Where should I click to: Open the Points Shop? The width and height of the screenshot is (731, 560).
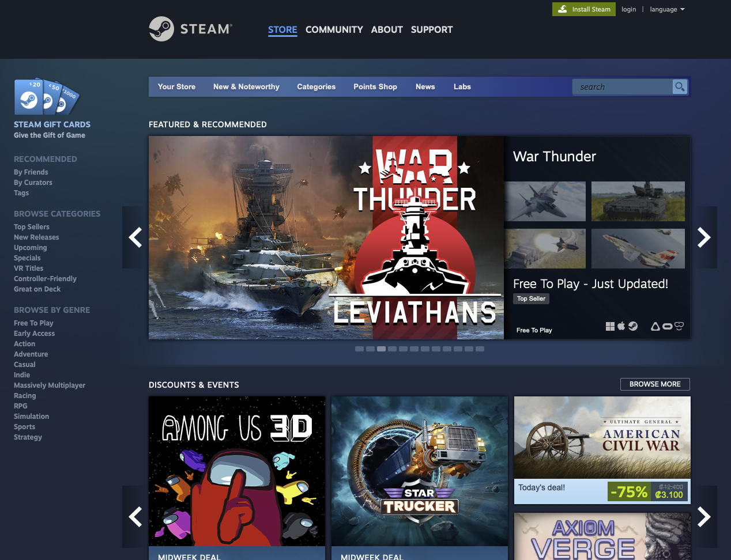point(375,87)
